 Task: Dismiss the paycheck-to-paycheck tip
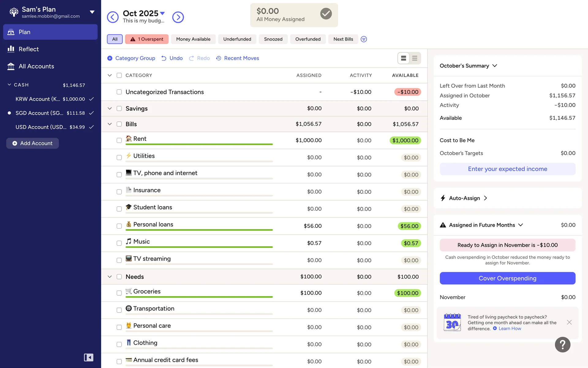point(569,322)
